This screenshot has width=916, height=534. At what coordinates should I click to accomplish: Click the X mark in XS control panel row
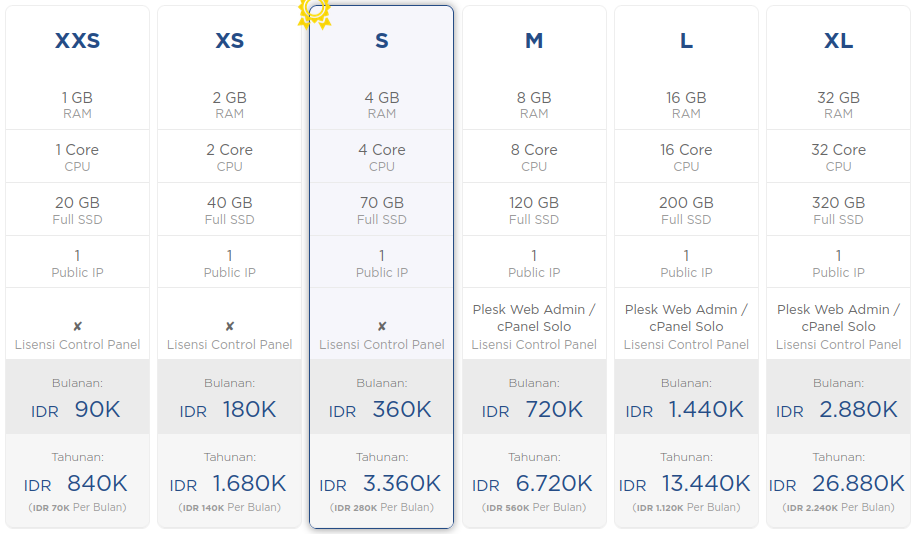click(229, 326)
